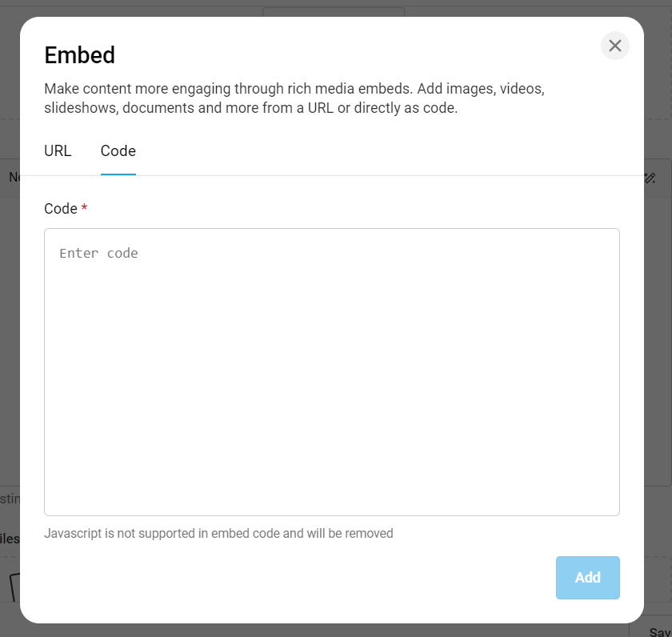Image resolution: width=672 pixels, height=637 pixels.
Task: Click the Code field label
Action: pyautogui.click(x=61, y=209)
